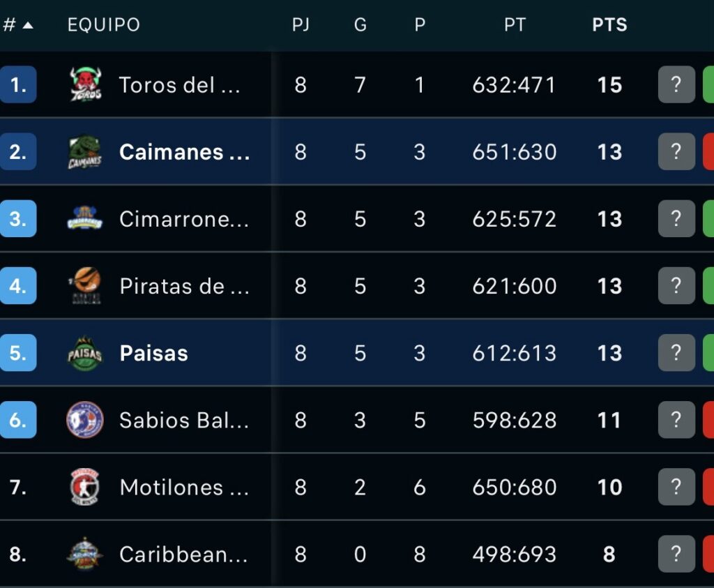Click the Paisas team logo

tap(85, 353)
